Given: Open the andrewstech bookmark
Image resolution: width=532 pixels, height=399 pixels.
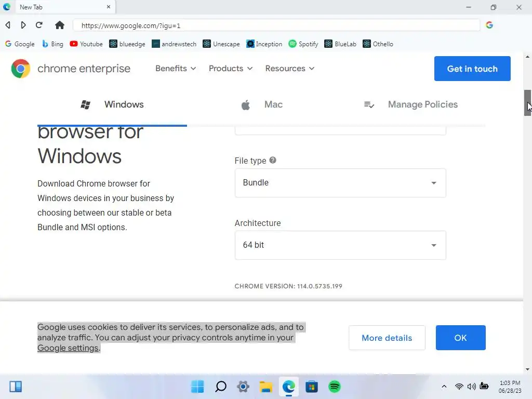Looking at the screenshot, I should click(174, 44).
